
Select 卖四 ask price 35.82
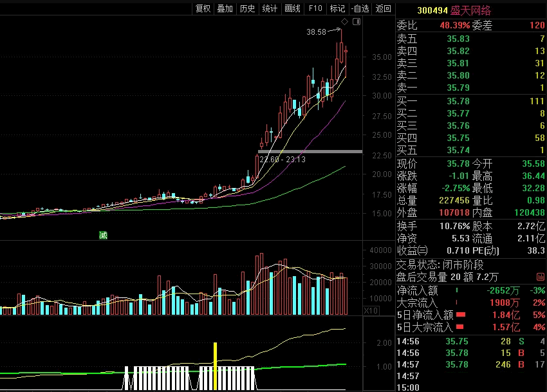point(458,51)
